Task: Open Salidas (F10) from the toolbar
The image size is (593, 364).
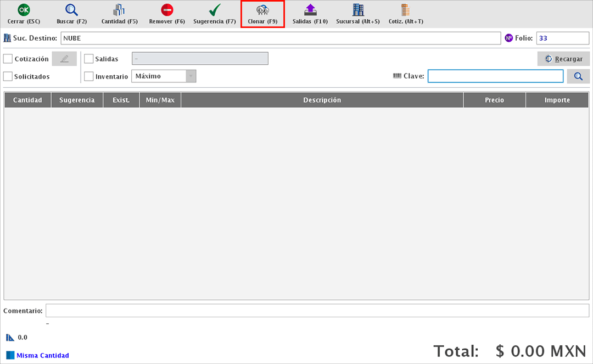Action: point(310,10)
